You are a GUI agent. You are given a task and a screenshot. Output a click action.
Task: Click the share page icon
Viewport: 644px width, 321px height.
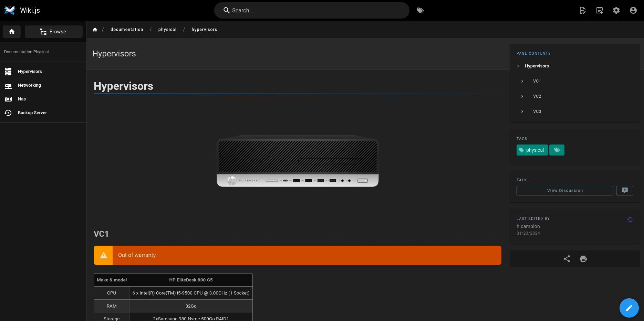point(567,259)
